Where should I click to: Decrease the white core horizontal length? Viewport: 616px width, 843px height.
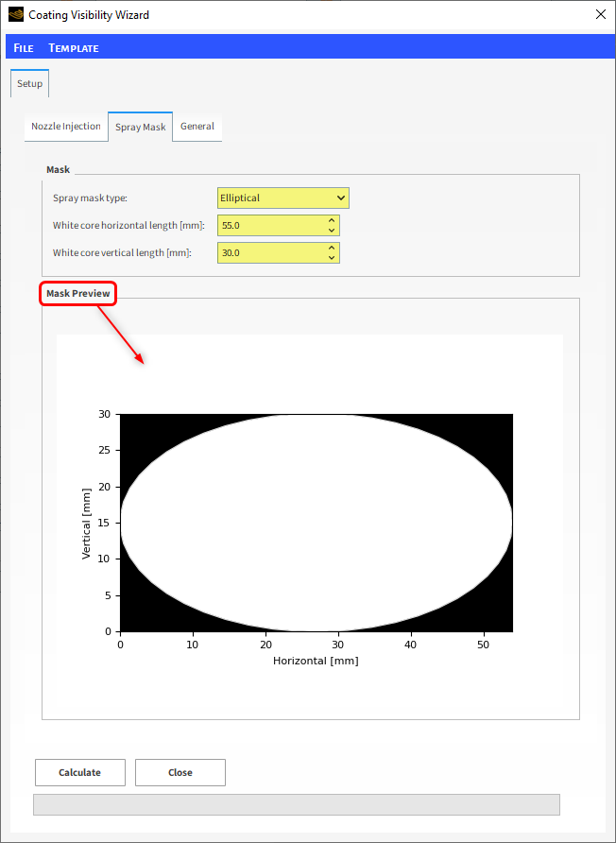(x=332, y=231)
